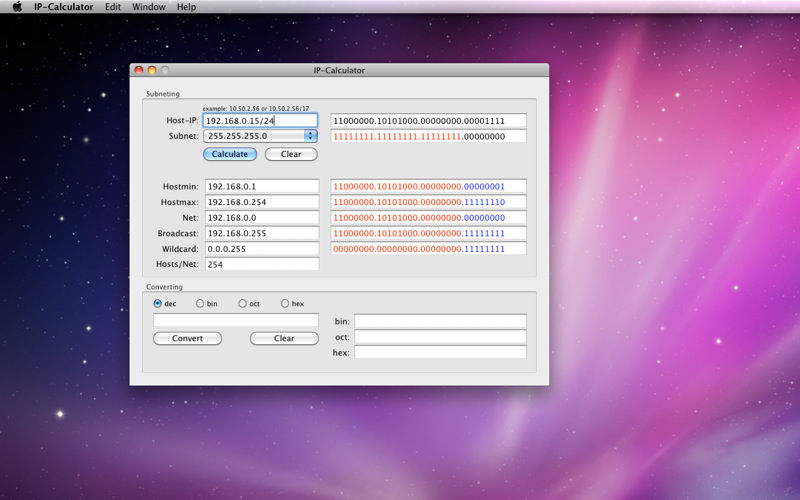The height and width of the screenshot is (500, 800).
Task: Click the Hostmin binary value ending 00000001
Action: click(x=429, y=186)
